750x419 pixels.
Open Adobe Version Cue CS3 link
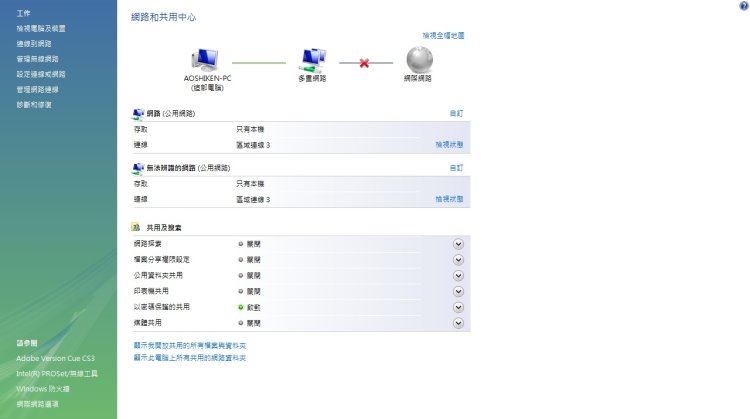[x=55, y=358]
